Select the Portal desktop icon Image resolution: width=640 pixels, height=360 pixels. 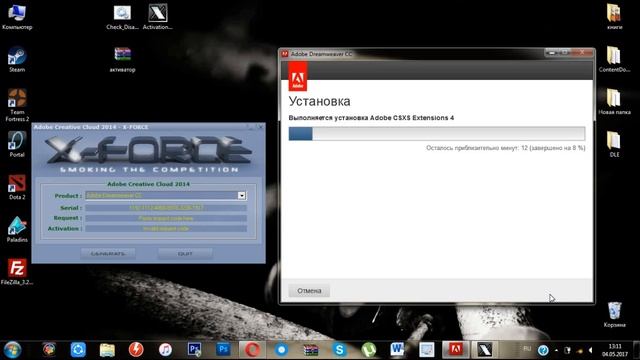coord(17,144)
